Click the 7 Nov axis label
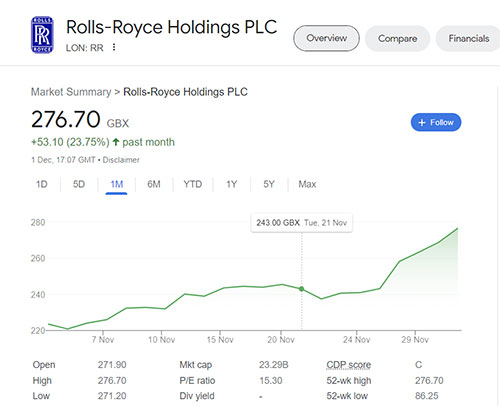The width and height of the screenshot is (500, 406). coord(103,340)
